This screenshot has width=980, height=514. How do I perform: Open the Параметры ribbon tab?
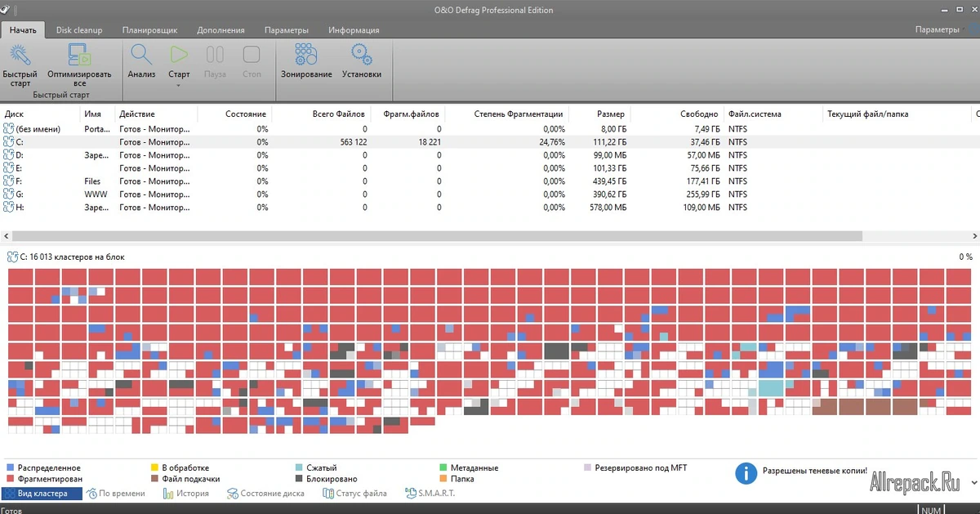286,30
